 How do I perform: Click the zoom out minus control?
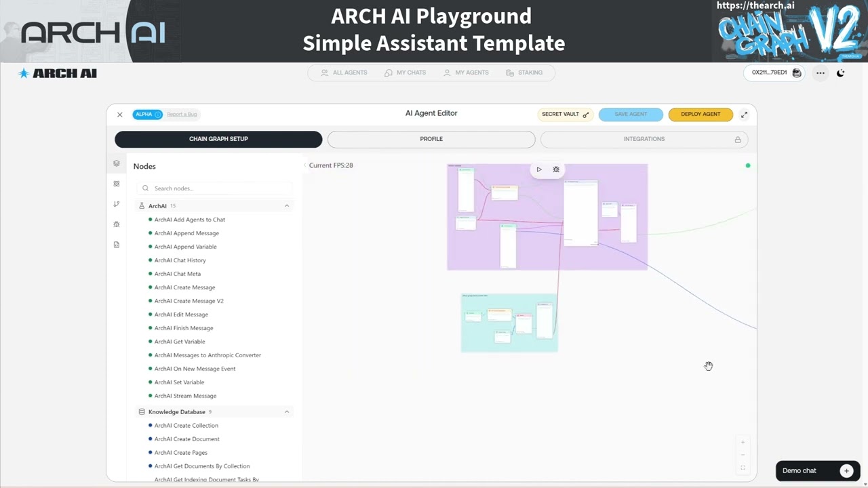(x=743, y=455)
